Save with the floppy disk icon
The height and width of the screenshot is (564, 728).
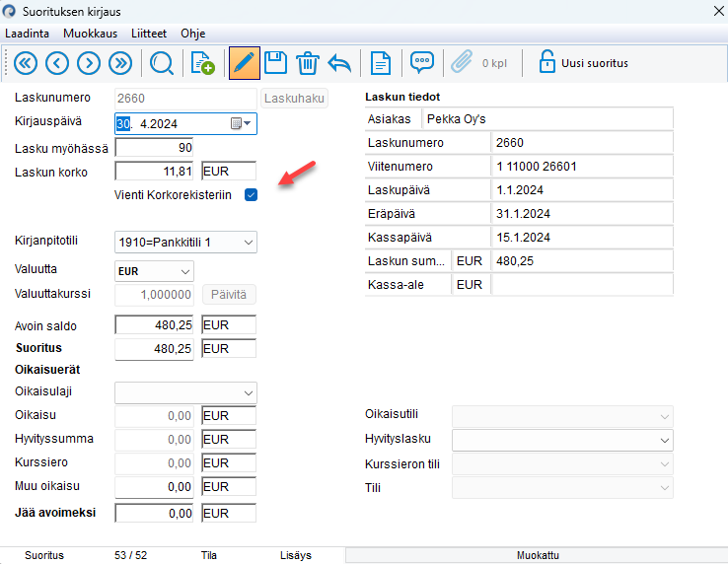[276, 63]
